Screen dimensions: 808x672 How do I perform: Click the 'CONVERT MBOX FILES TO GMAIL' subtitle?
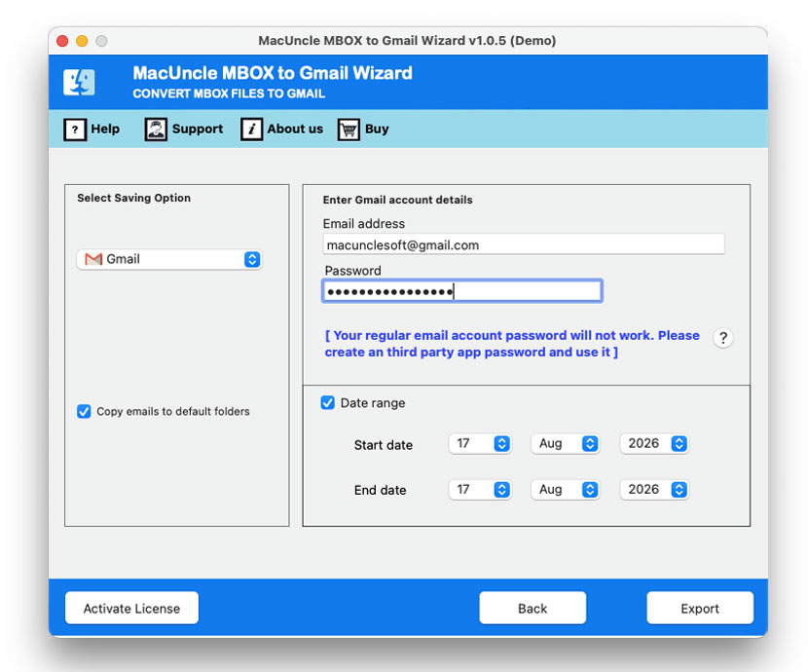(229, 93)
